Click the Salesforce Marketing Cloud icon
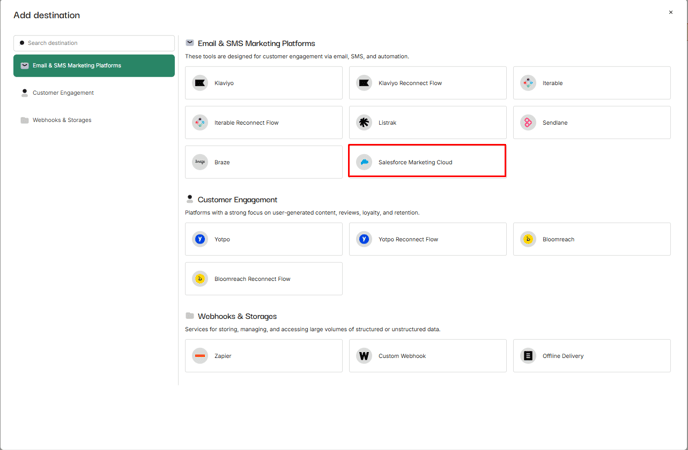The height and width of the screenshot is (450, 688). click(x=364, y=162)
